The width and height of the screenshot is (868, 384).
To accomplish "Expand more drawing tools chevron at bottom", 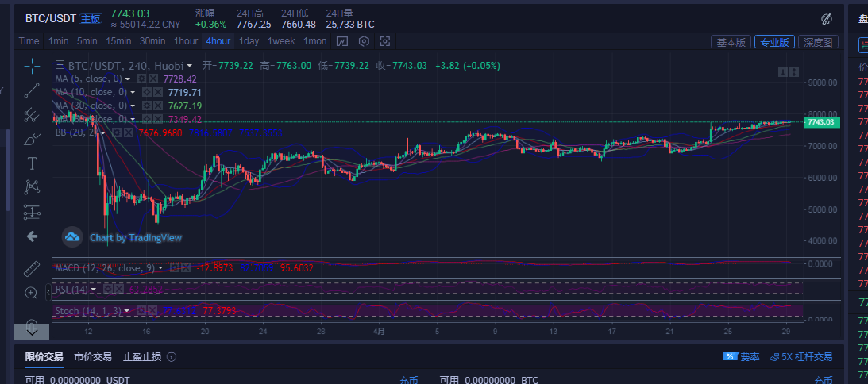I will [32, 332].
